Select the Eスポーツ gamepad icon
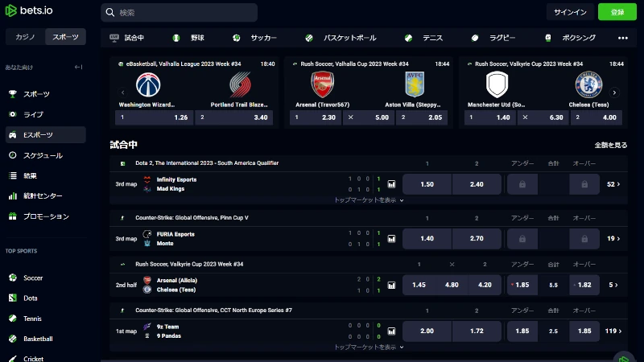Image resolution: width=644 pixels, height=362 pixels. pyautogui.click(x=13, y=134)
